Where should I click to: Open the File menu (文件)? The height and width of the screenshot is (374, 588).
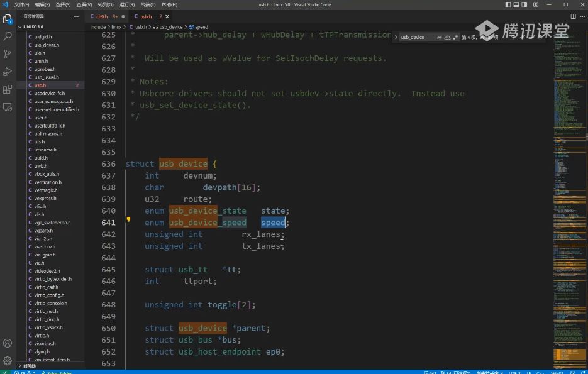21,4
